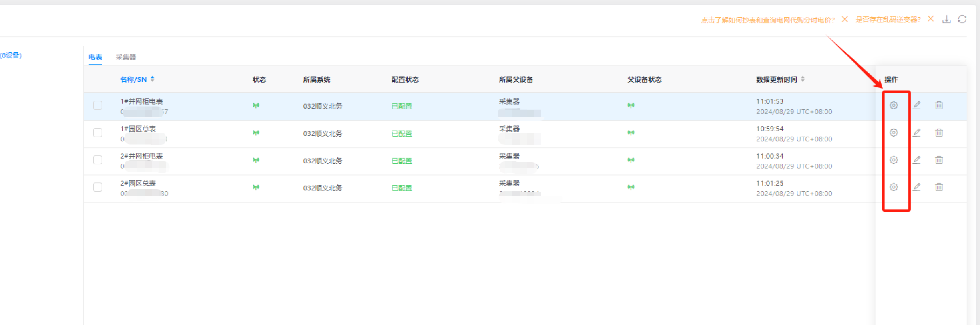
Task: Select the 2#并网柜电表 checkbox
Action: [x=98, y=160]
